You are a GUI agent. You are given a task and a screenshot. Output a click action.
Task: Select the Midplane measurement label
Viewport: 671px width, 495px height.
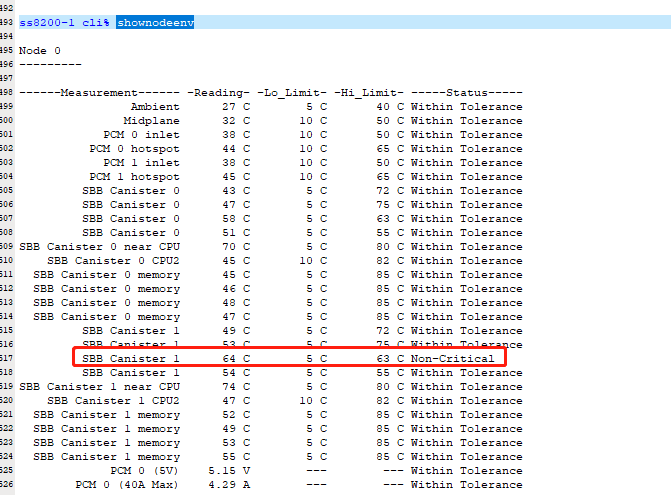coord(151,121)
